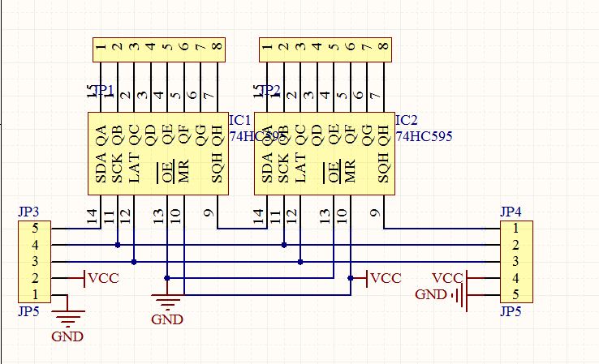This screenshot has height=364, width=599.
Task: Select the JP3 connector body
Action: coord(34,262)
